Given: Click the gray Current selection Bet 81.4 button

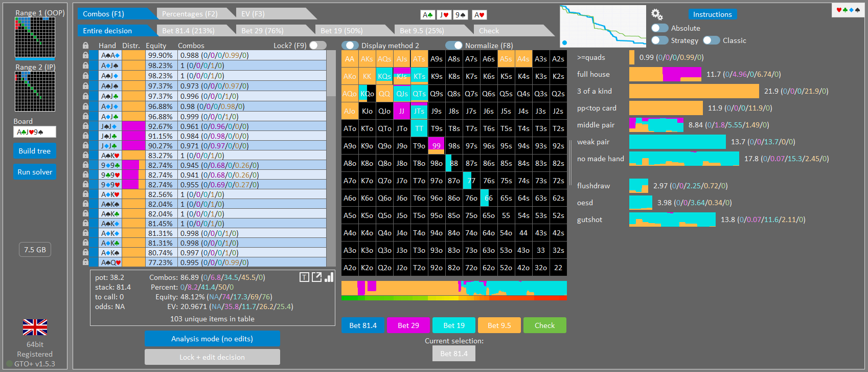Looking at the screenshot, I should 454,354.
